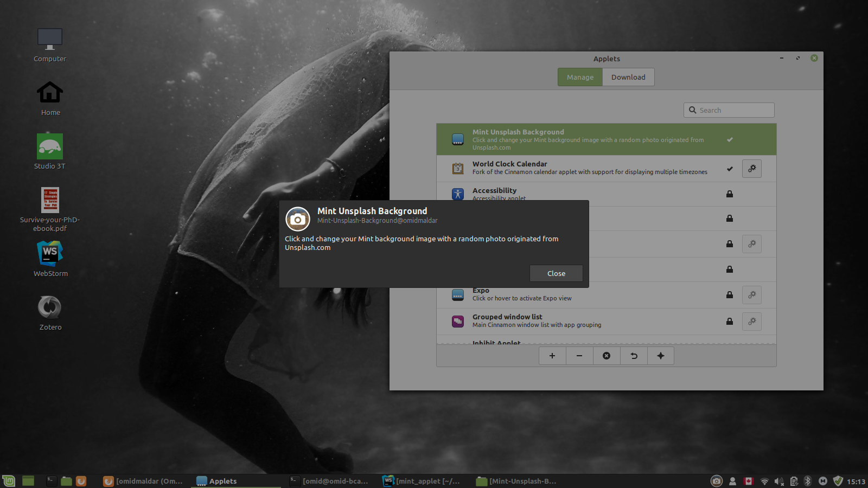Screen dimensions: 868x488
Task: Click the Accessibility applet's blue figure icon
Action: tap(458, 194)
